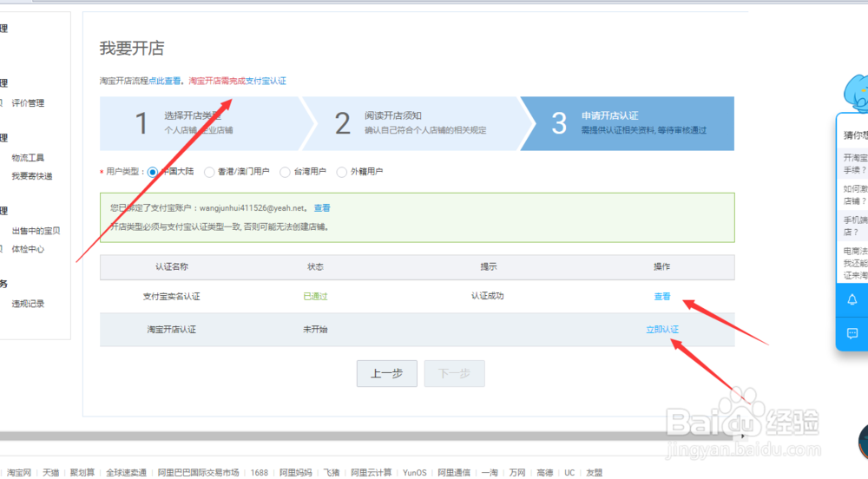This screenshot has width=868, height=479.
Task: Open 我要寄快递 in the left sidebar
Action: [32, 176]
